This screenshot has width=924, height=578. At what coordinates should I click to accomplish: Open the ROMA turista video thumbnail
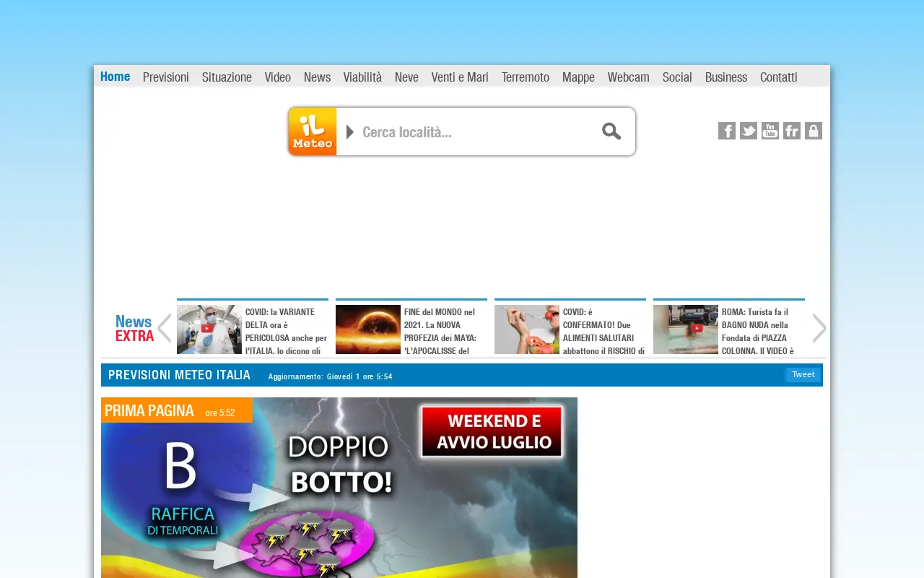[x=686, y=329]
